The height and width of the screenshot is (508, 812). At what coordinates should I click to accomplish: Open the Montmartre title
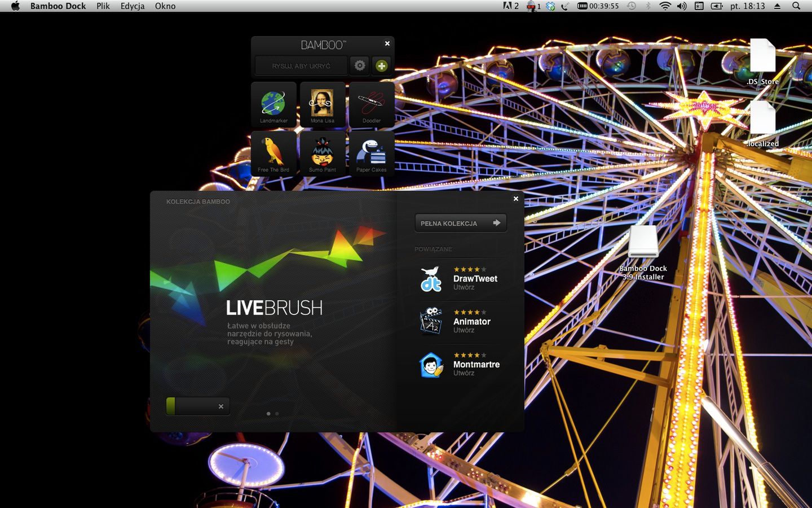click(476, 364)
